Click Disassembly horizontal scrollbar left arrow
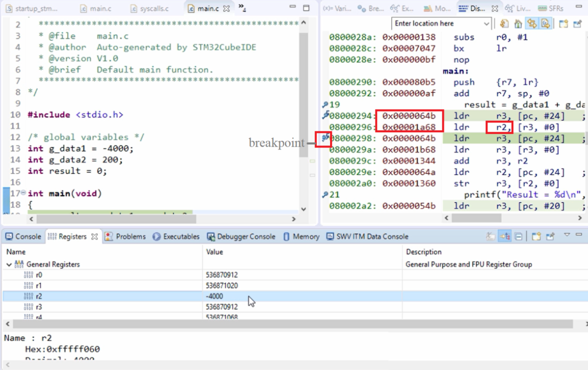The width and height of the screenshot is (588, 370). pyautogui.click(x=446, y=218)
